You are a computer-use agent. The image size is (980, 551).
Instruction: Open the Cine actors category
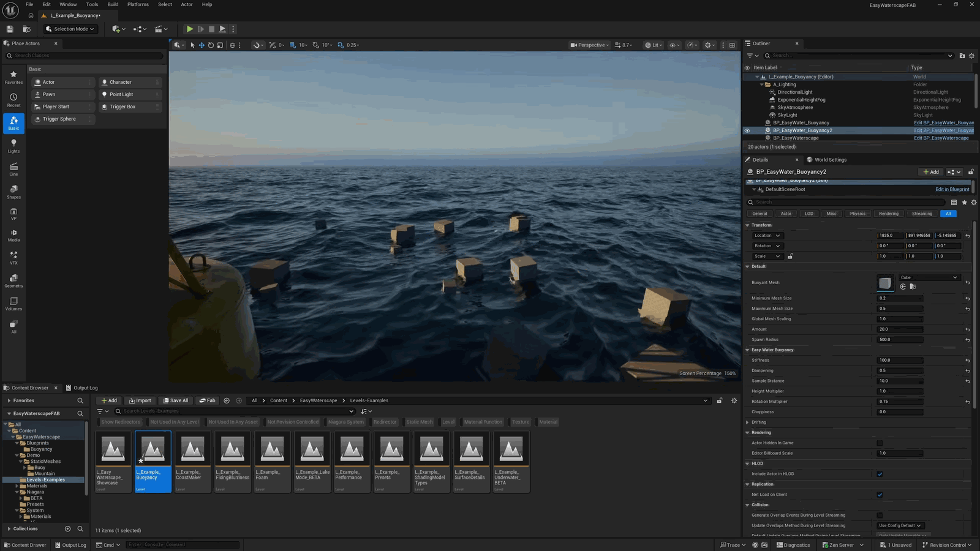pyautogui.click(x=13, y=169)
